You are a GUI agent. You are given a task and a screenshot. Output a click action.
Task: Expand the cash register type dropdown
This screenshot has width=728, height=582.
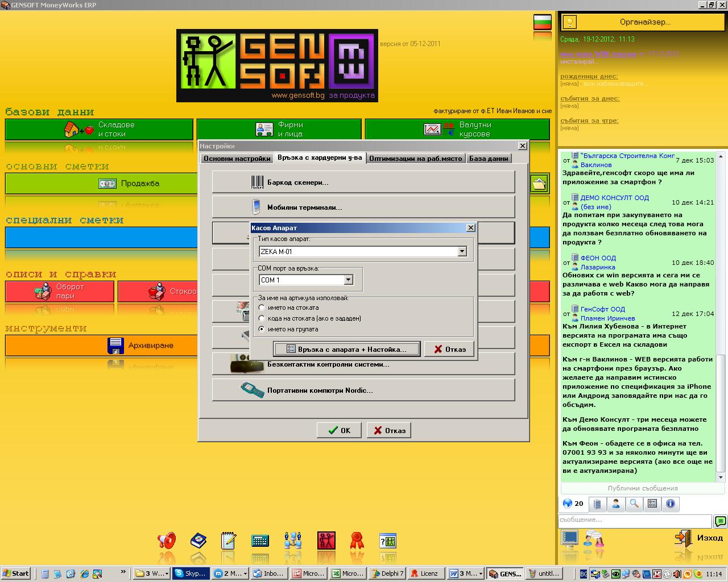(x=462, y=251)
